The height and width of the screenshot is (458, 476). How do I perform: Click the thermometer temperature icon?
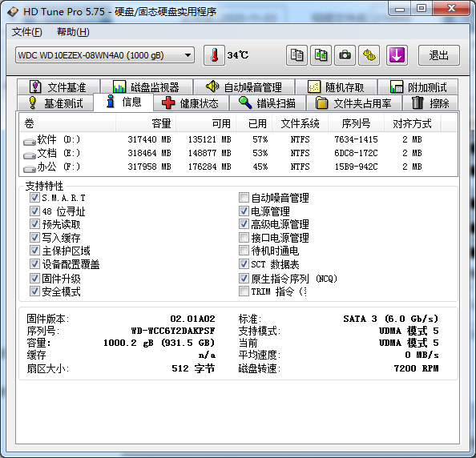214,55
